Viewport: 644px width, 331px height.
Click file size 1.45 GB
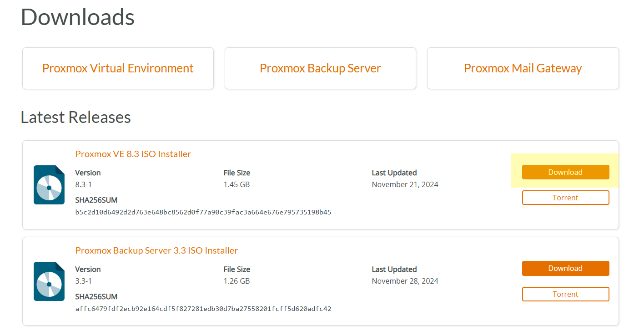point(236,184)
